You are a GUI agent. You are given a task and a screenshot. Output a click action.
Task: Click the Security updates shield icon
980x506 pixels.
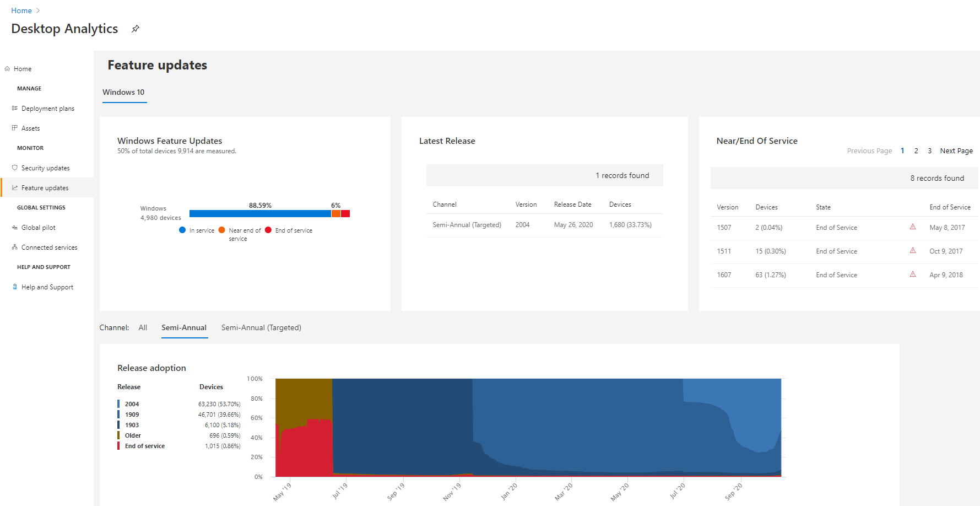(x=15, y=168)
